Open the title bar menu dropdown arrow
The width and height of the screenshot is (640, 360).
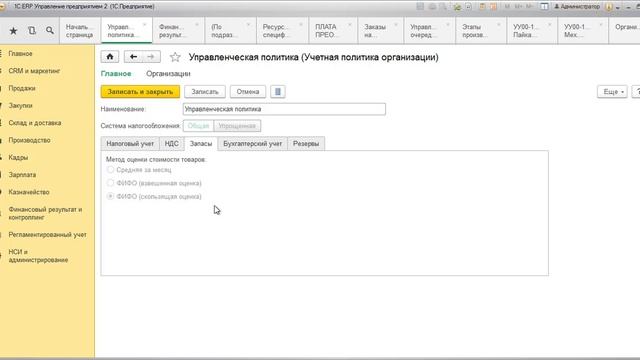[x=618, y=7]
